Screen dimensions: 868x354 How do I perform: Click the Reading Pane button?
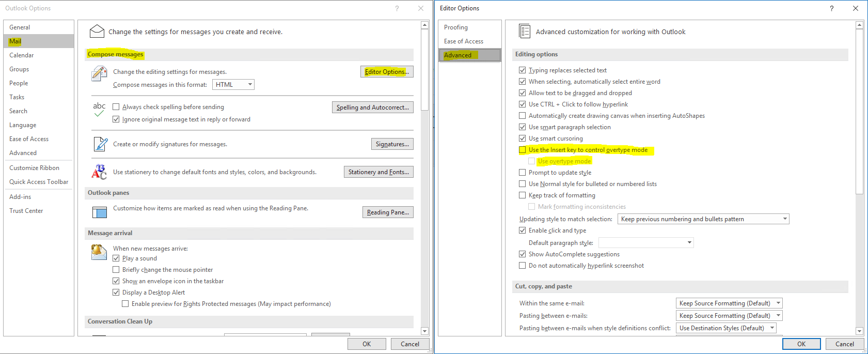tap(388, 212)
